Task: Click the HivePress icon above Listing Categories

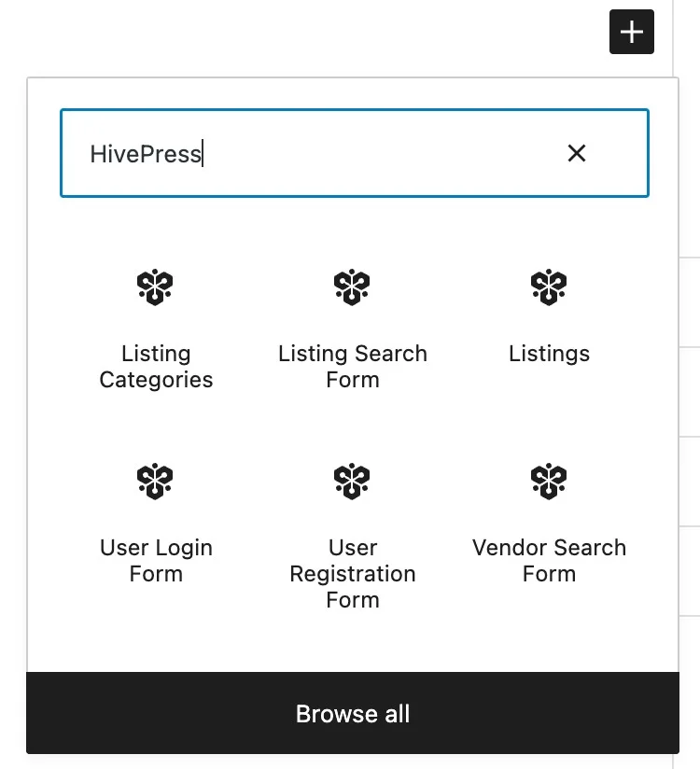Action: click(155, 287)
